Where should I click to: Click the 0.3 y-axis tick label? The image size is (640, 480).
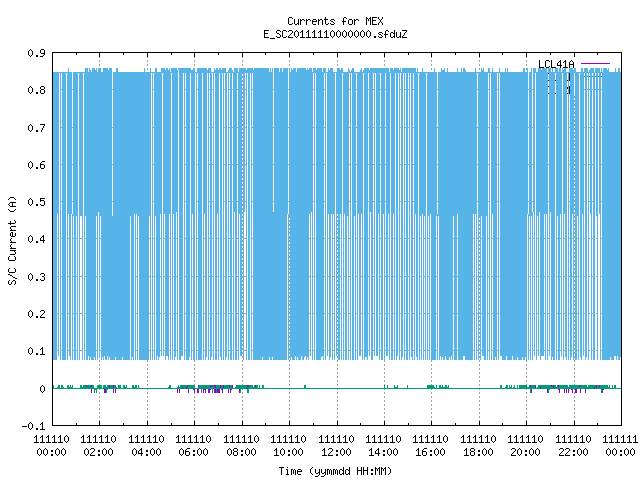36,277
